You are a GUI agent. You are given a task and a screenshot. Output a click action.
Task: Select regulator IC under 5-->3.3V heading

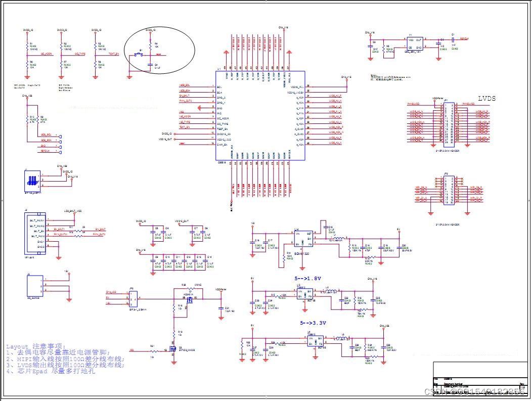pos(316,341)
